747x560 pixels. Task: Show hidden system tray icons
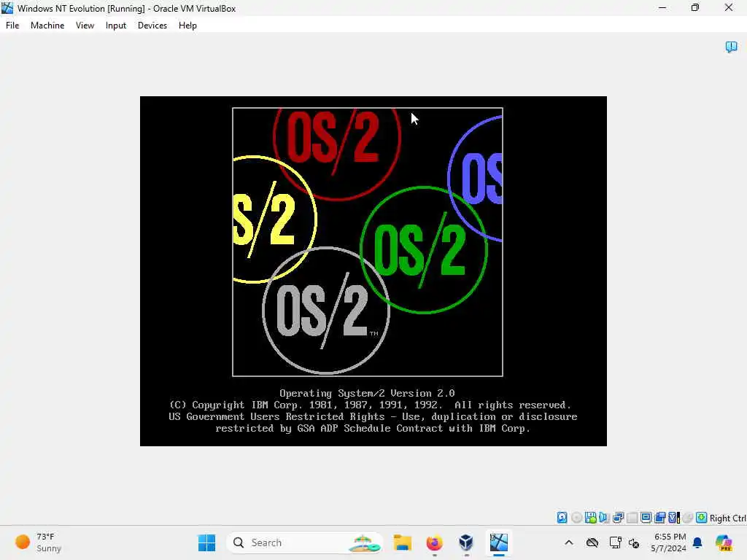tap(569, 542)
